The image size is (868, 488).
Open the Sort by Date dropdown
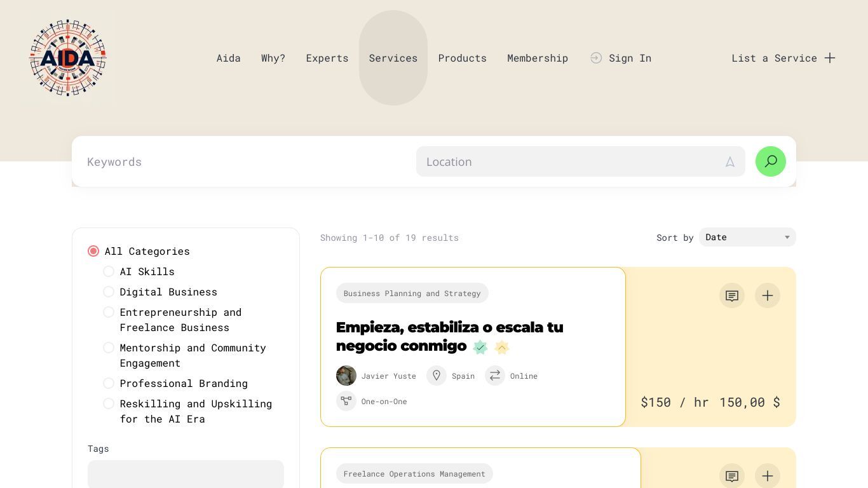point(747,237)
